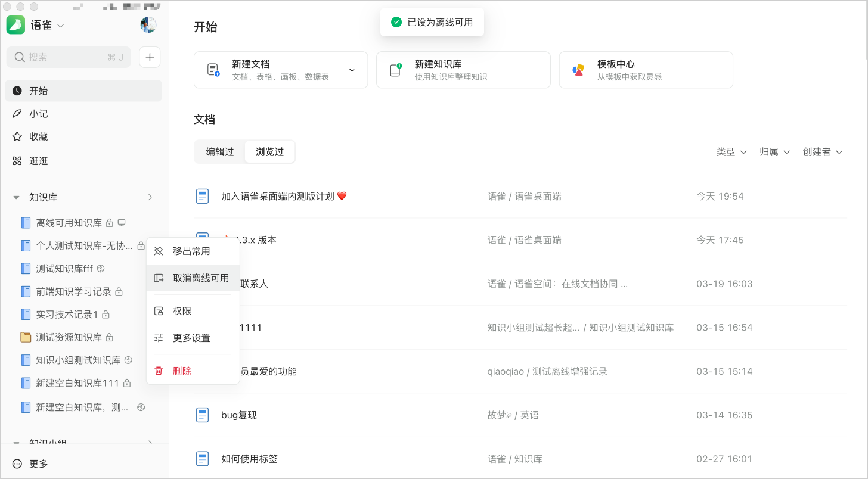Image resolution: width=868 pixels, height=479 pixels.
Task: Click the 收藏 star icon
Action: [17, 137]
